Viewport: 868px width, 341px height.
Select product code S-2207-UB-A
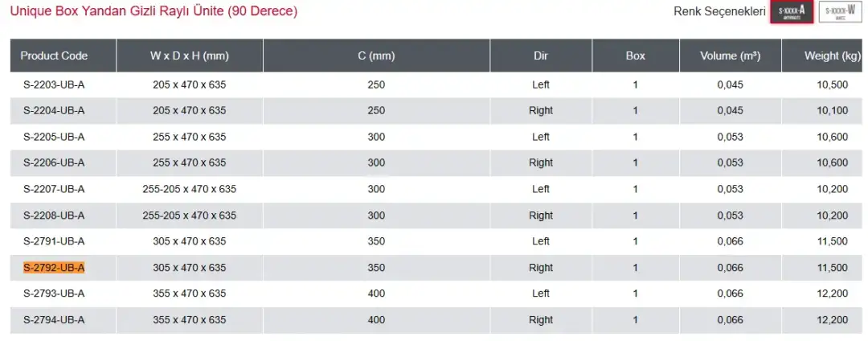pos(55,189)
